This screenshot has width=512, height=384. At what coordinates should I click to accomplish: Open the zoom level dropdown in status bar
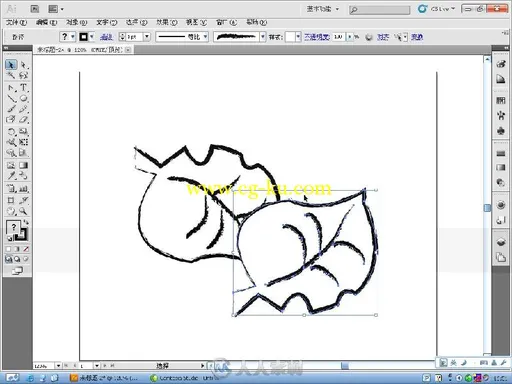click(x=58, y=366)
